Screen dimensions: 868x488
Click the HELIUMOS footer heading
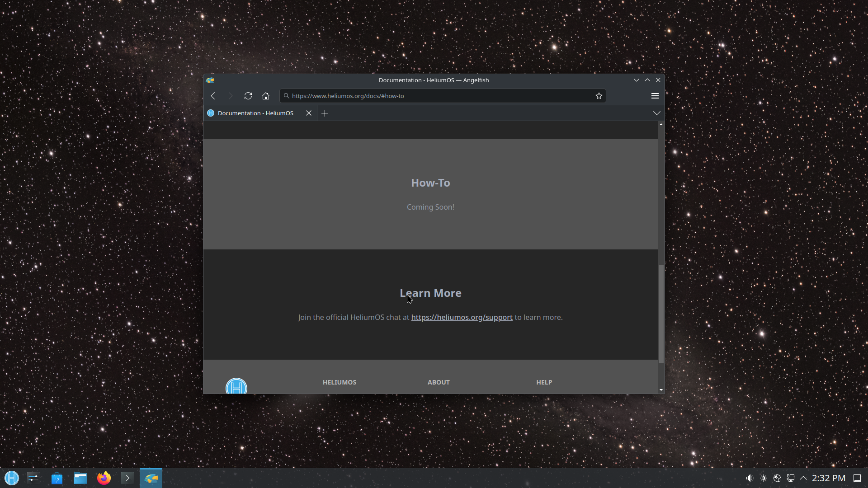(340, 382)
